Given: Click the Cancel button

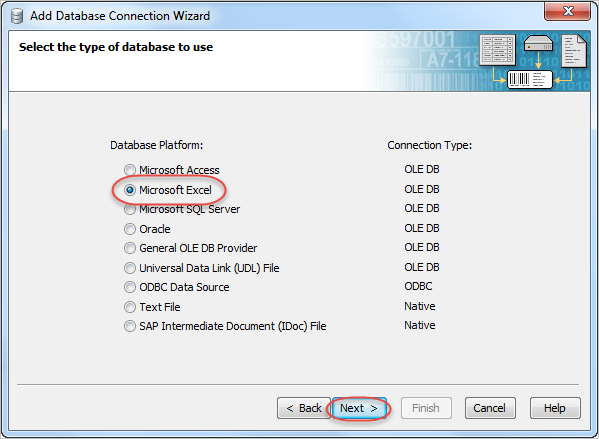Looking at the screenshot, I should coord(490,408).
